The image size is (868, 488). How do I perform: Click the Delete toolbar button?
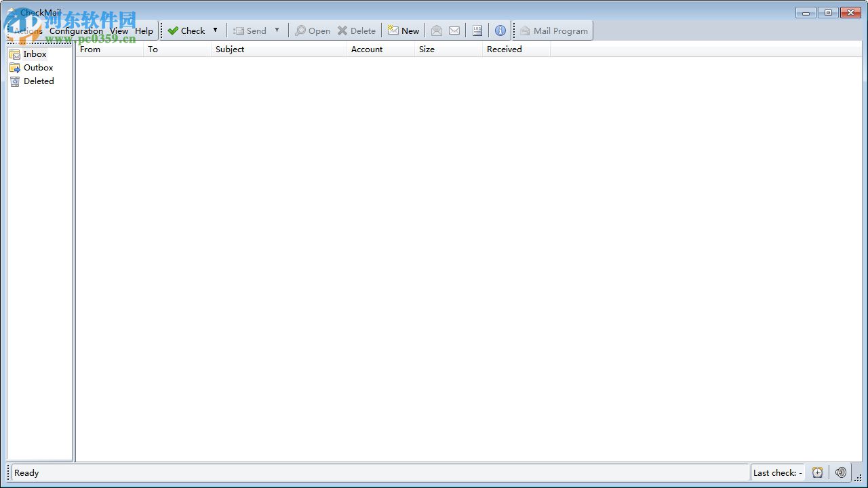pos(357,30)
